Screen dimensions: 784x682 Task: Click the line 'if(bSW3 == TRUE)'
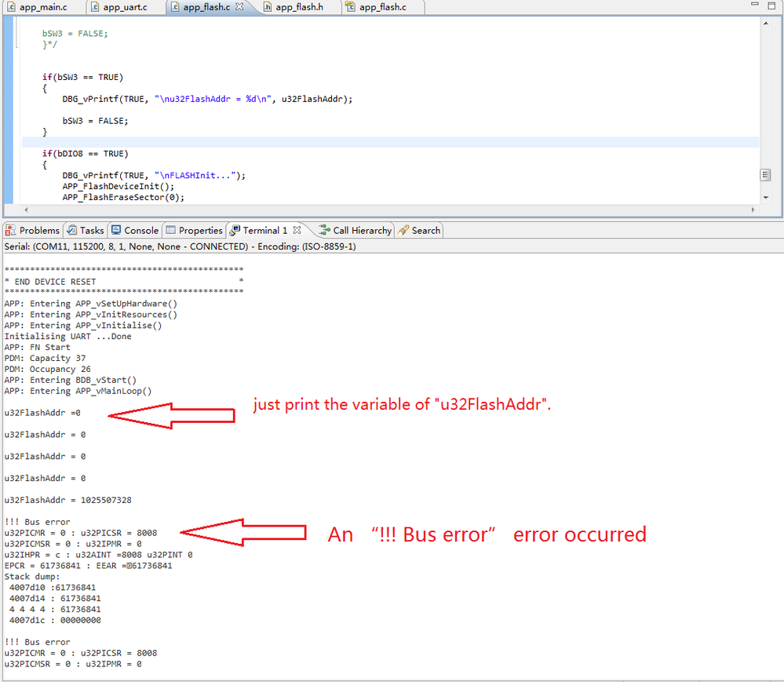click(x=82, y=77)
